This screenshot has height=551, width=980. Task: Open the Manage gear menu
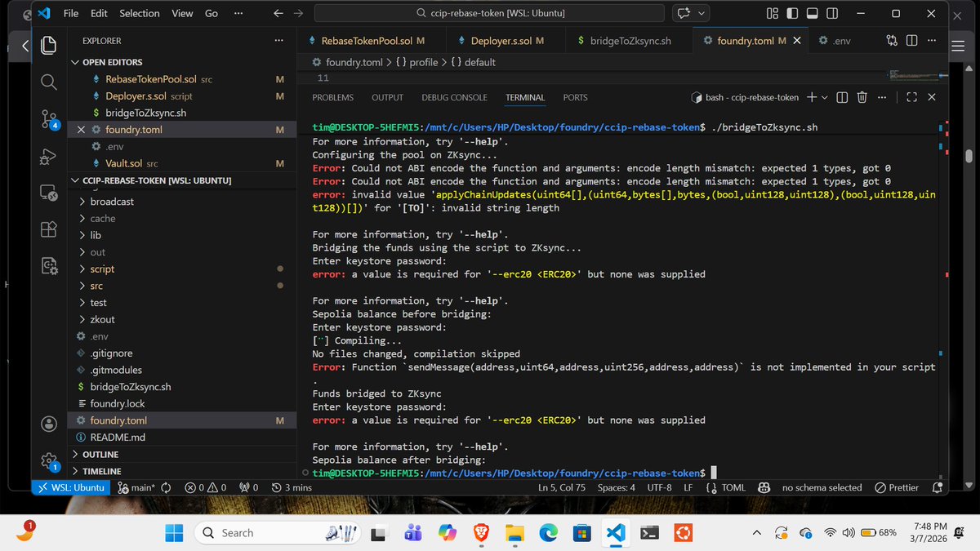(49, 460)
